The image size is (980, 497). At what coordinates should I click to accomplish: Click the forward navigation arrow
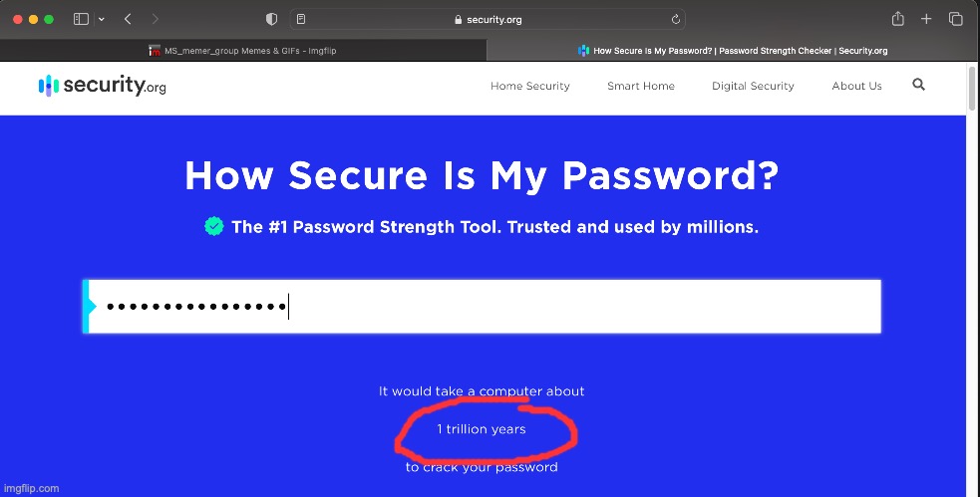(x=155, y=19)
